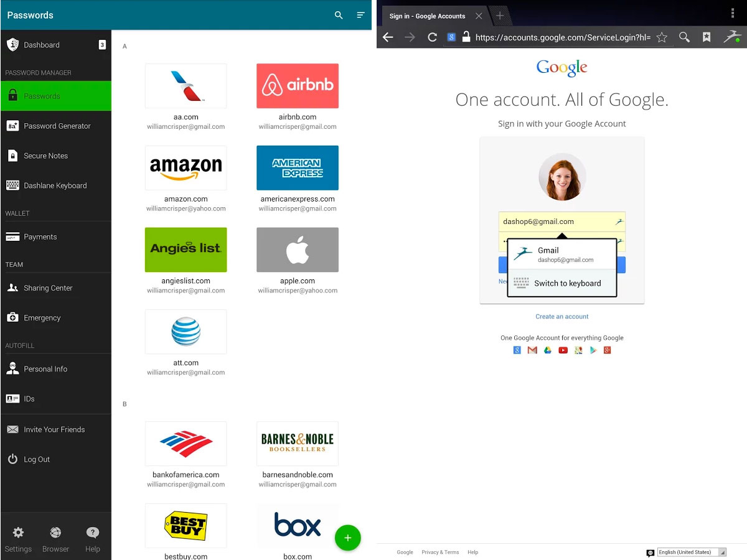Screen dimensions: 747x560
Task: Go to Secure Notes
Action: [x=56, y=156]
